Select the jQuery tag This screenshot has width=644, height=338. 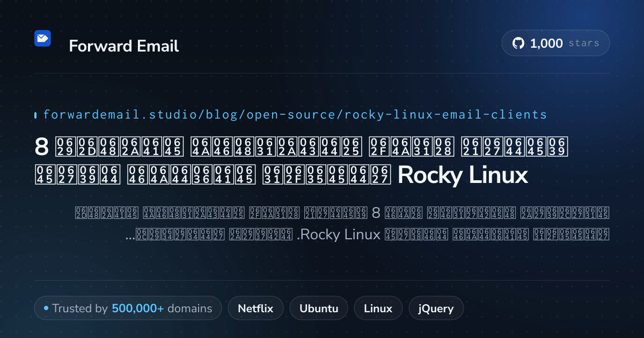436,308
